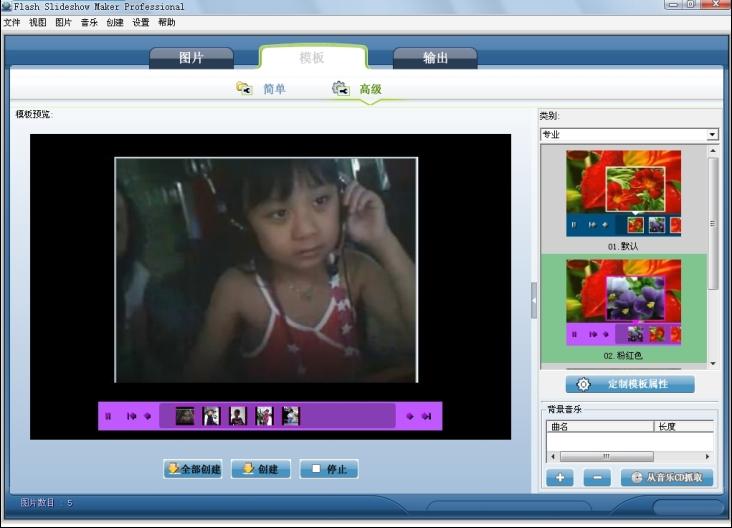Click the music list horizontal scrollbar thumb

point(606,456)
